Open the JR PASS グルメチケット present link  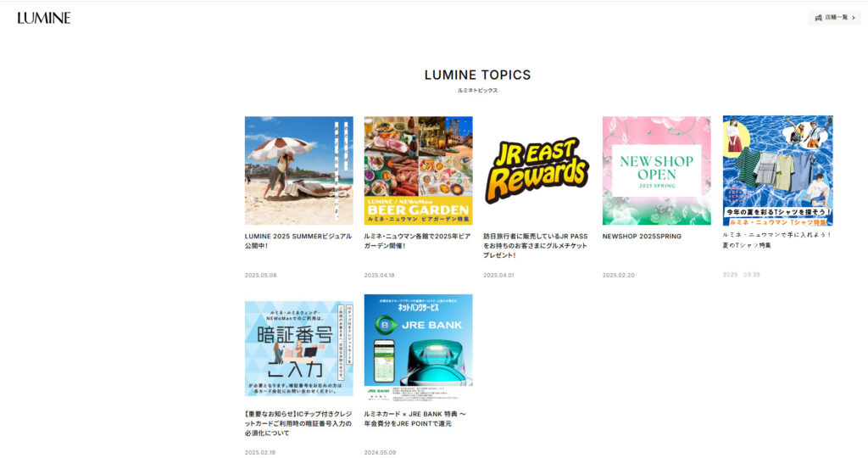(536, 245)
